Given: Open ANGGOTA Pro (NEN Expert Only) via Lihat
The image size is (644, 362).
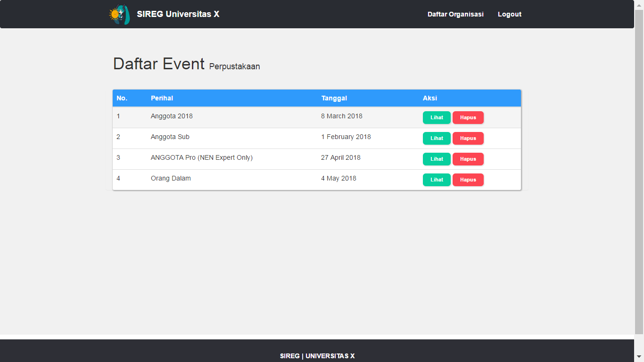Looking at the screenshot, I should (437, 159).
